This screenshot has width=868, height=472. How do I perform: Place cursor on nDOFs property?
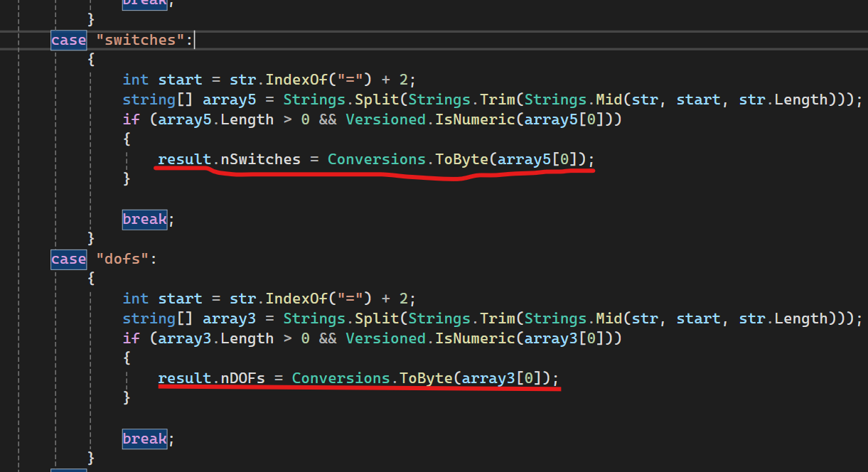[x=243, y=378]
